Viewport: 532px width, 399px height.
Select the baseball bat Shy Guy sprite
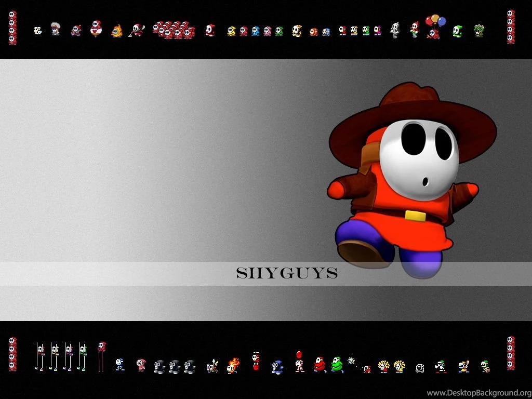point(463,367)
